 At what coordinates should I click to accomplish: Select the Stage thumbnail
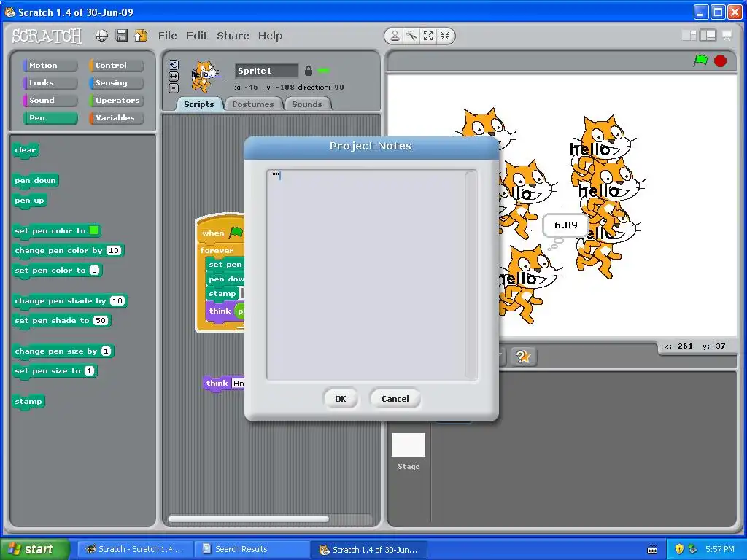(x=409, y=446)
